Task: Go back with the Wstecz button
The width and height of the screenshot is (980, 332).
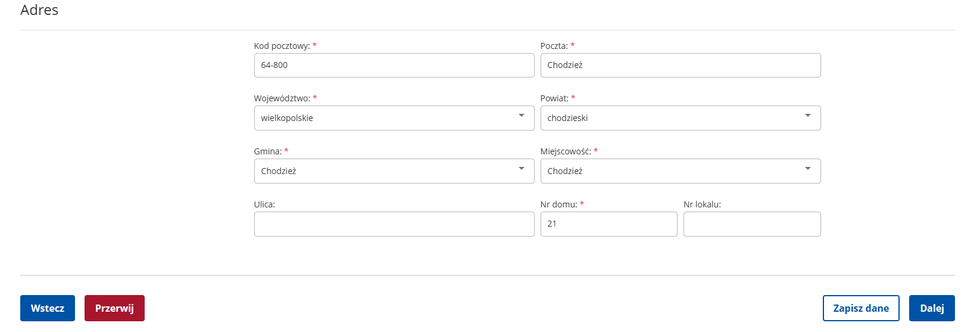Action: (x=48, y=308)
